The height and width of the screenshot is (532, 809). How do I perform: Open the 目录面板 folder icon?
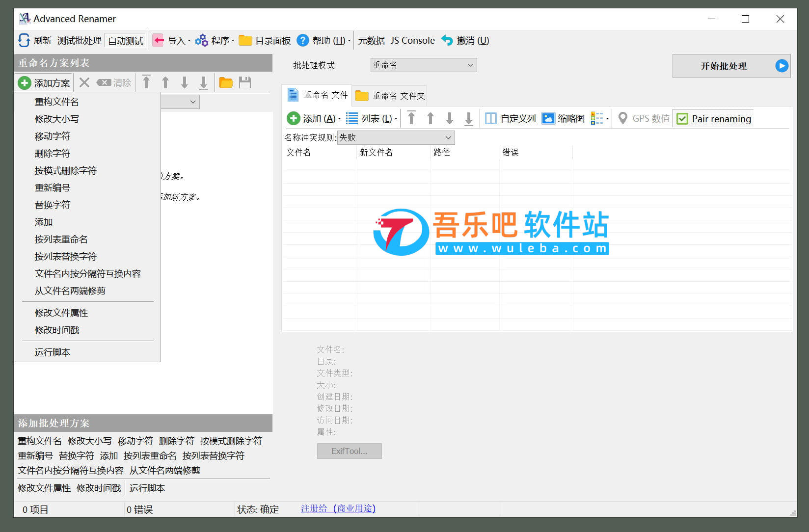[245, 40]
